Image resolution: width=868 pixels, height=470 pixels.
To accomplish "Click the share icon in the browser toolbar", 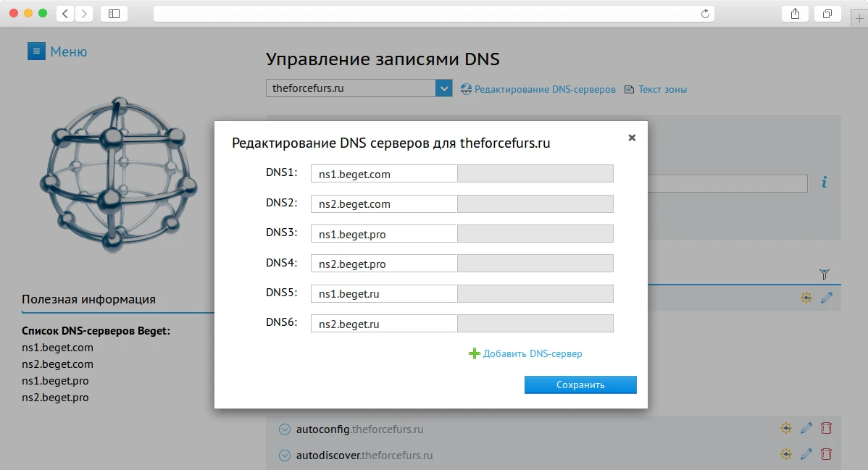I will pos(795,13).
